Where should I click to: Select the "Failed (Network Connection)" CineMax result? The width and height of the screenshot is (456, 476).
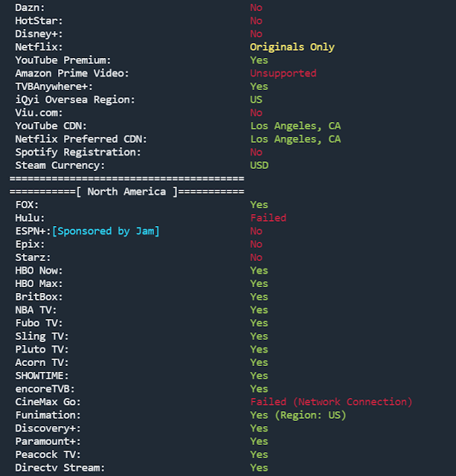pyautogui.click(x=330, y=402)
